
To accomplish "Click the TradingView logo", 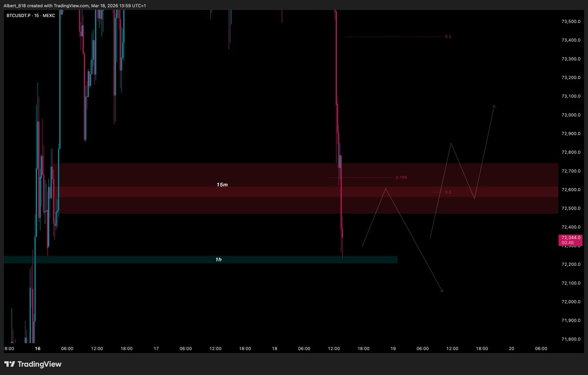I will coord(33,364).
